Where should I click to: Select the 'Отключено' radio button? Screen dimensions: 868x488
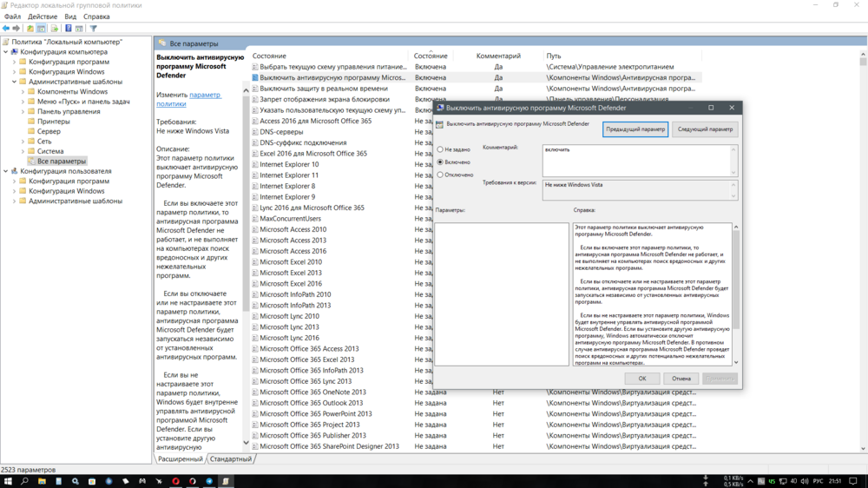click(x=440, y=175)
